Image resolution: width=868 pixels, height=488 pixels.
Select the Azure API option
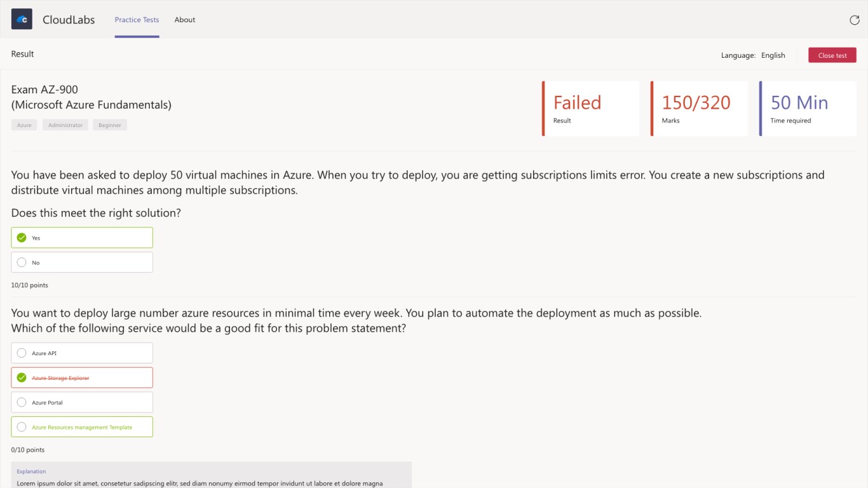[82, 353]
